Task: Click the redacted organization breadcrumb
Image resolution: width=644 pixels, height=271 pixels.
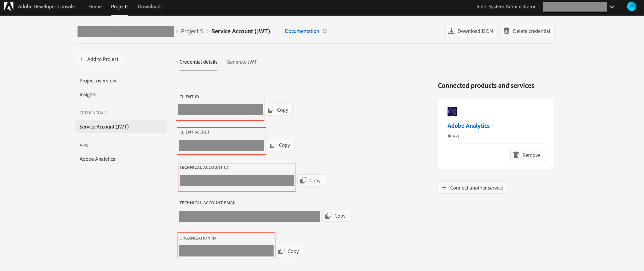Action: (125, 31)
